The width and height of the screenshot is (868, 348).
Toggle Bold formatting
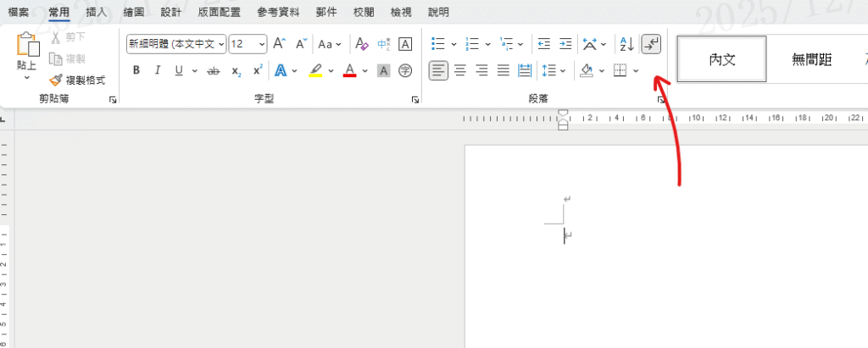(136, 70)
